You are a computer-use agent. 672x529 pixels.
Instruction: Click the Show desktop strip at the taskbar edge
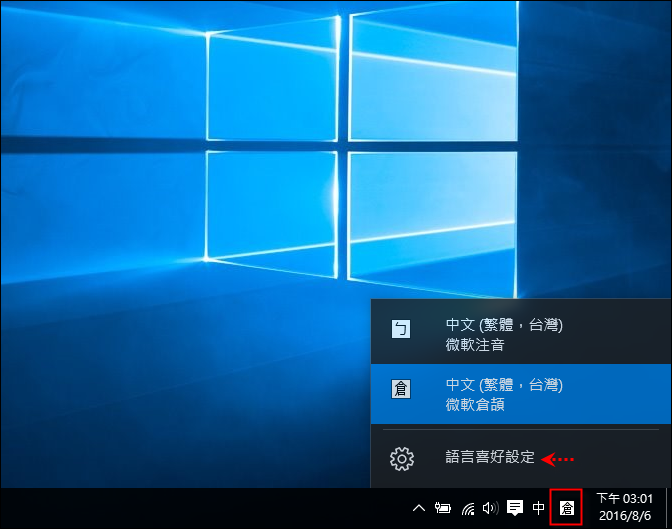[x=669, y=508]
